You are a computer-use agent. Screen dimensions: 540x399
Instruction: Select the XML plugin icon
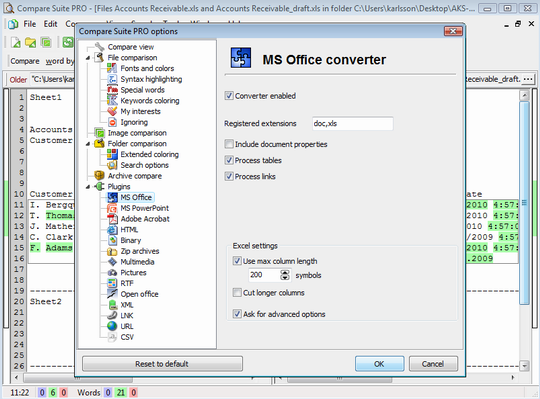coord(112,305)
